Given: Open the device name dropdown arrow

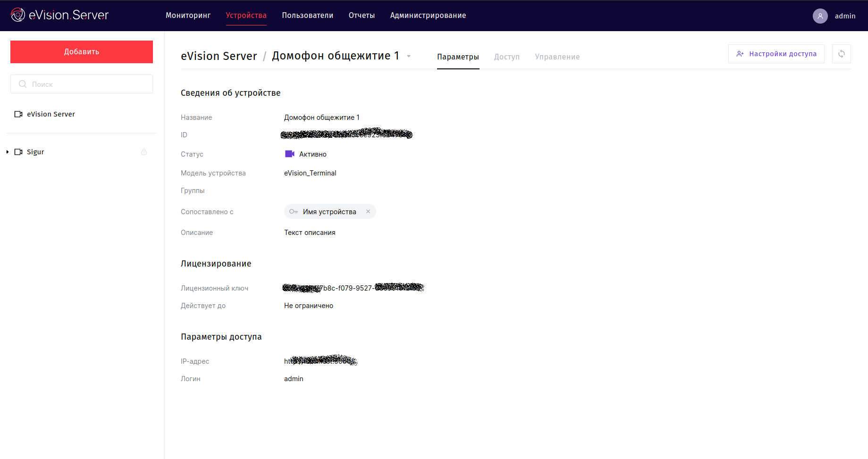Looking at the screenshot, I should [409, 56].
